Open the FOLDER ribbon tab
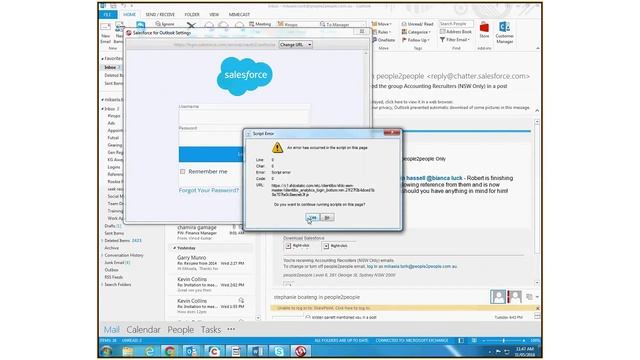 (192, 14)
